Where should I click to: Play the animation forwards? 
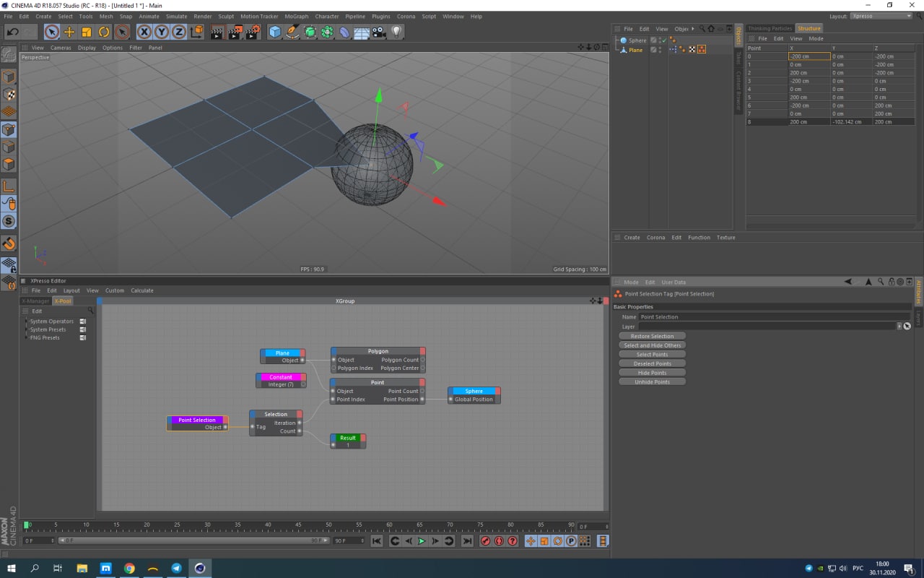(x=422, y=541)
